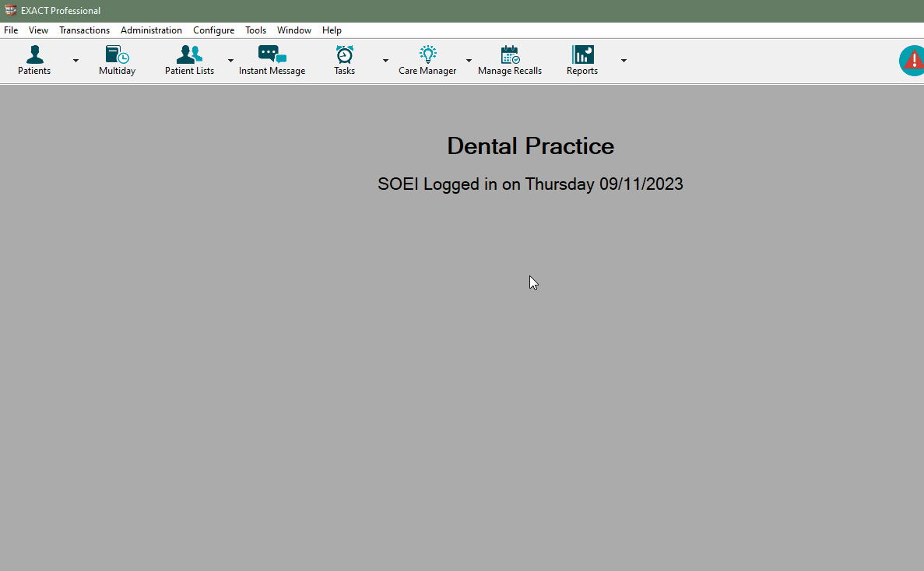This screenshot has width=924, height=571.
Task: Open the Transactions menu
Action: tap(84, 30)
